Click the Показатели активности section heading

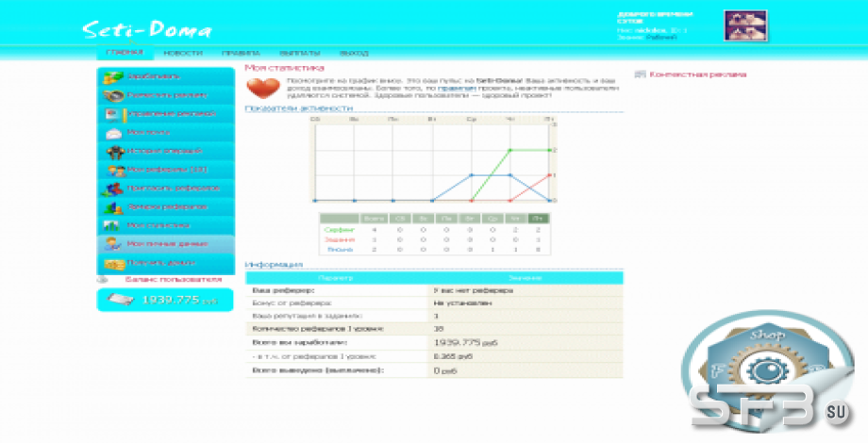coord(298,108)
